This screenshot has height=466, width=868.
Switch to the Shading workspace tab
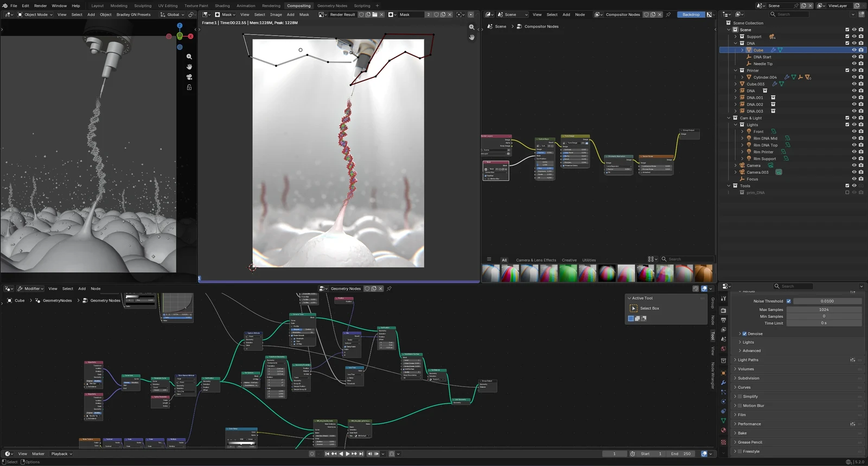tap(222, 6)
